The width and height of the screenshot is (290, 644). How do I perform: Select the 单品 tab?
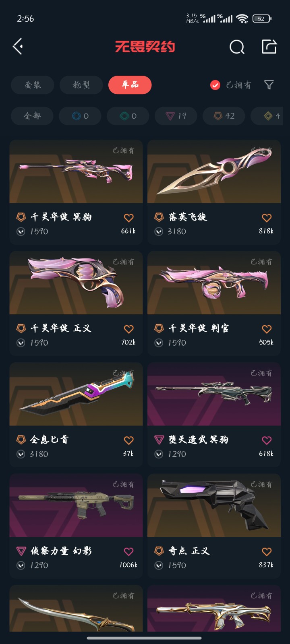pyautogui.click(x=130, y=85)
